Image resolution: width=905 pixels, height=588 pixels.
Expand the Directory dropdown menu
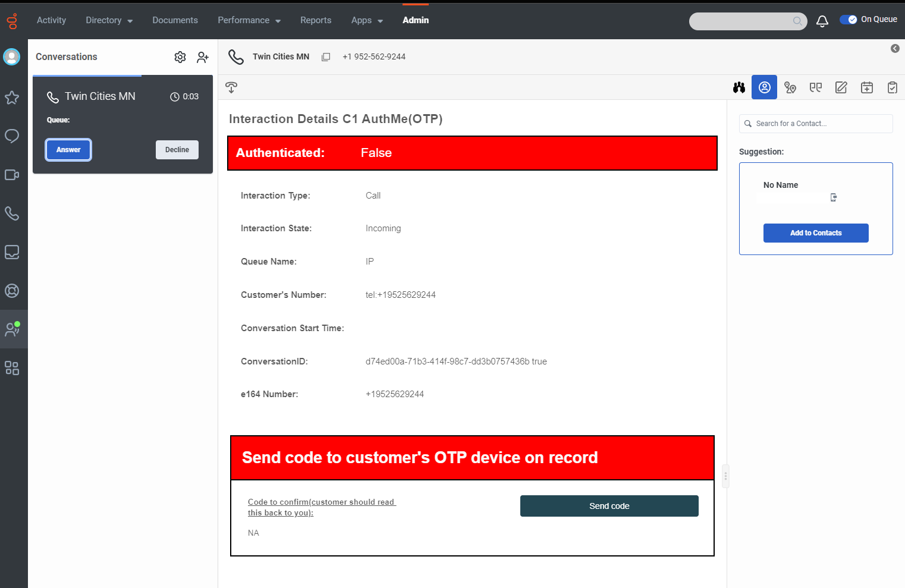pos(108,20)
